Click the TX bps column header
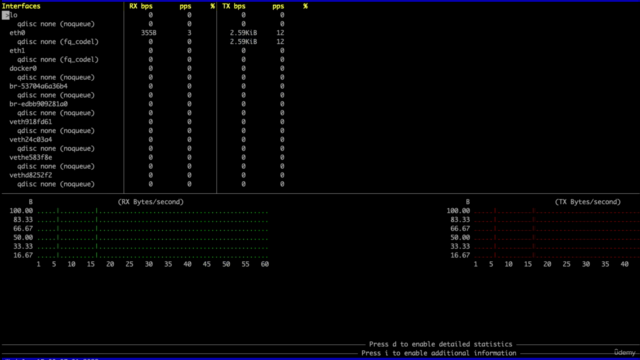The height and width of the screenshot is (360, 640). point(234,6)
